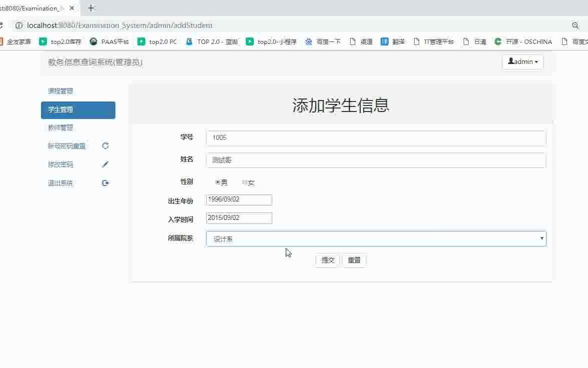Open the 教师管理 section
The image size is (588, 368).
point(60,127)
